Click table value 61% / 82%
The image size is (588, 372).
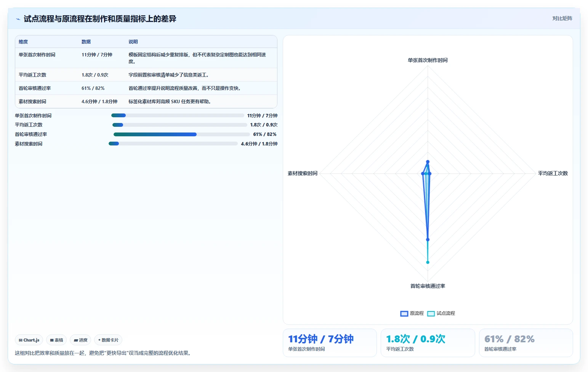(x=93, y=88)
